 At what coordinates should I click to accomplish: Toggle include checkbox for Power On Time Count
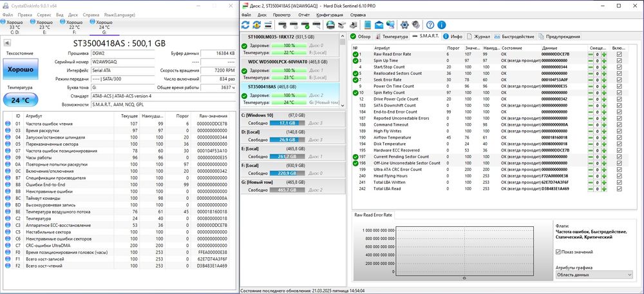(x=619, y=86)
